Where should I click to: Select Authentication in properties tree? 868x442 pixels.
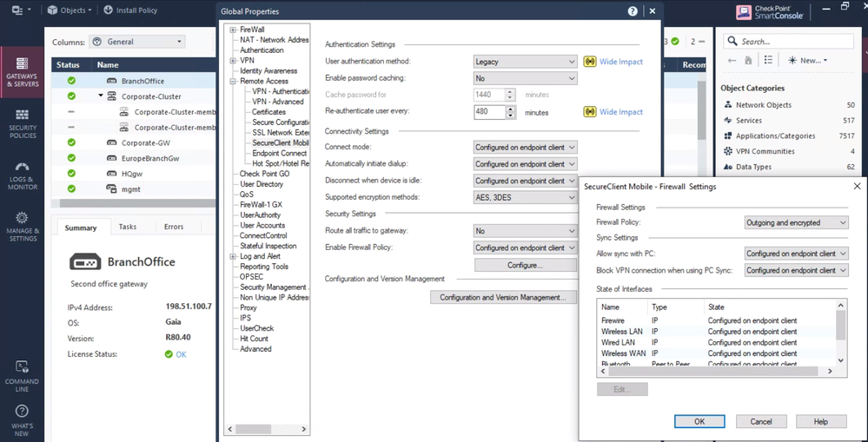(262, 50)
